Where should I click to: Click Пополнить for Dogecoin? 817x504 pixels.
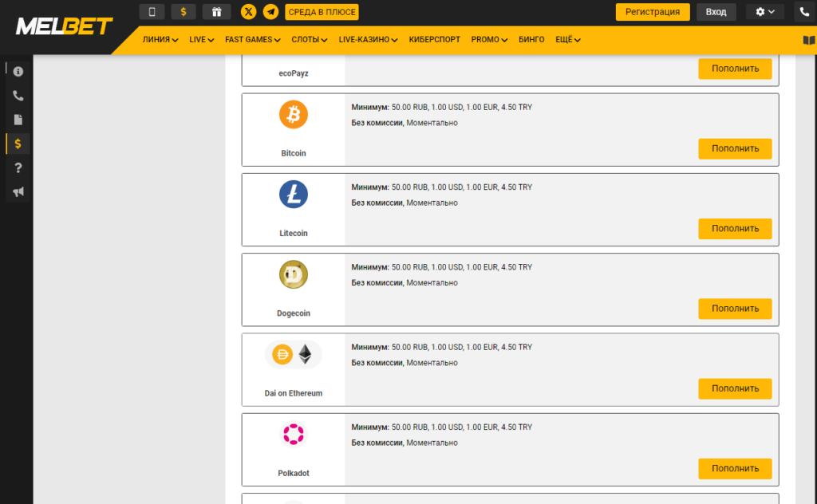coord(735,309)
